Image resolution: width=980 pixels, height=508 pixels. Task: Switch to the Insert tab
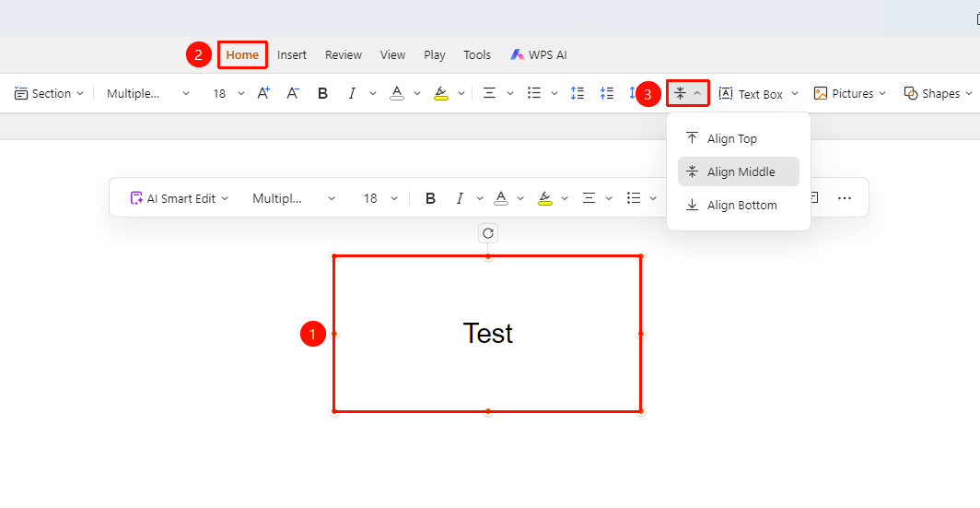pos(292,54)
